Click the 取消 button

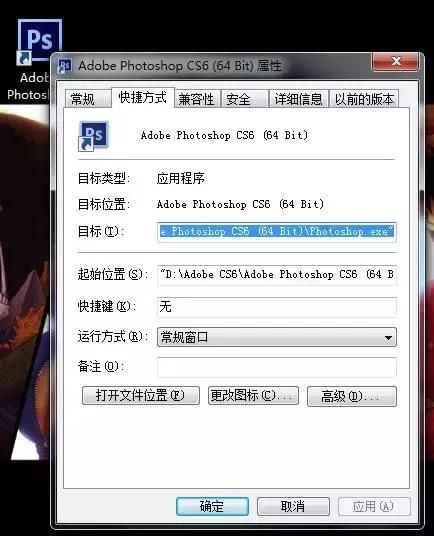pos(293,506)
